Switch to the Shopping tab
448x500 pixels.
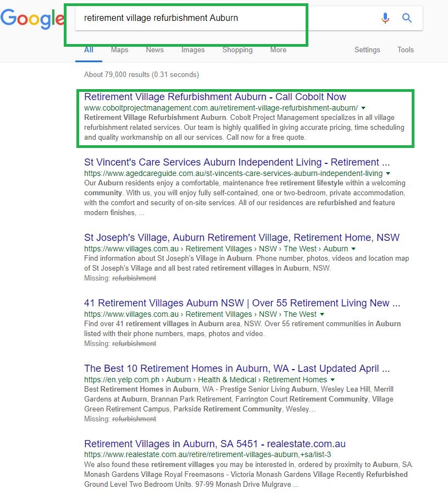click(237, 50)
